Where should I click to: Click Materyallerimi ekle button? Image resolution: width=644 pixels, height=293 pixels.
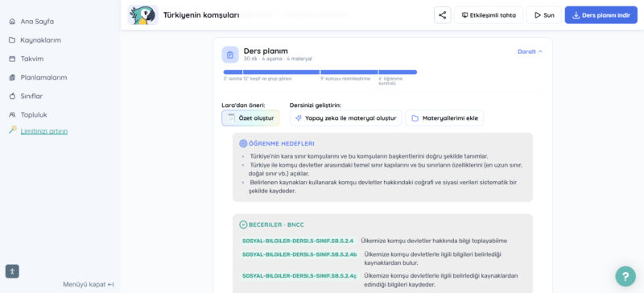pyautogui.click(x=444, y=118)
